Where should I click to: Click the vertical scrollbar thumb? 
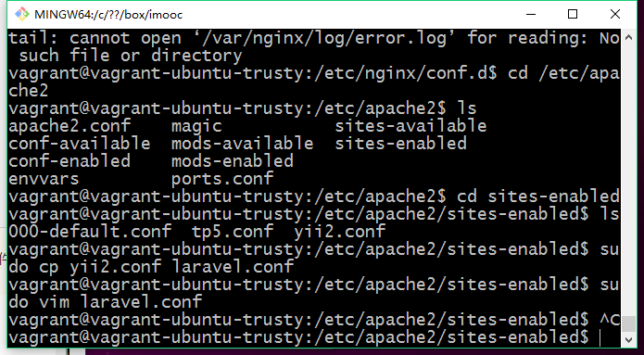(628, 323)
